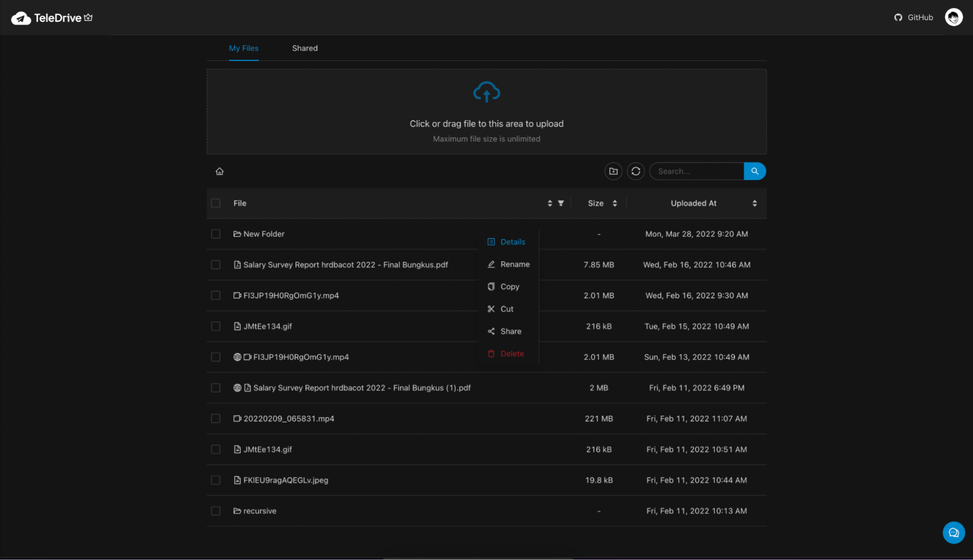Click the share icon in context menu
Viewport: 973px width, 560px height.
coord(492,331)
